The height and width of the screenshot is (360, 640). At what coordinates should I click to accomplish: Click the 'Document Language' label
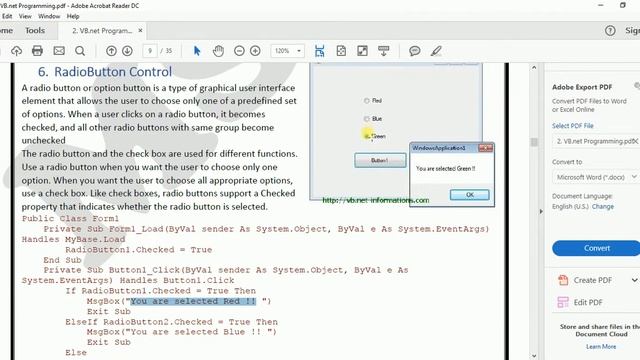coord(582,196)
